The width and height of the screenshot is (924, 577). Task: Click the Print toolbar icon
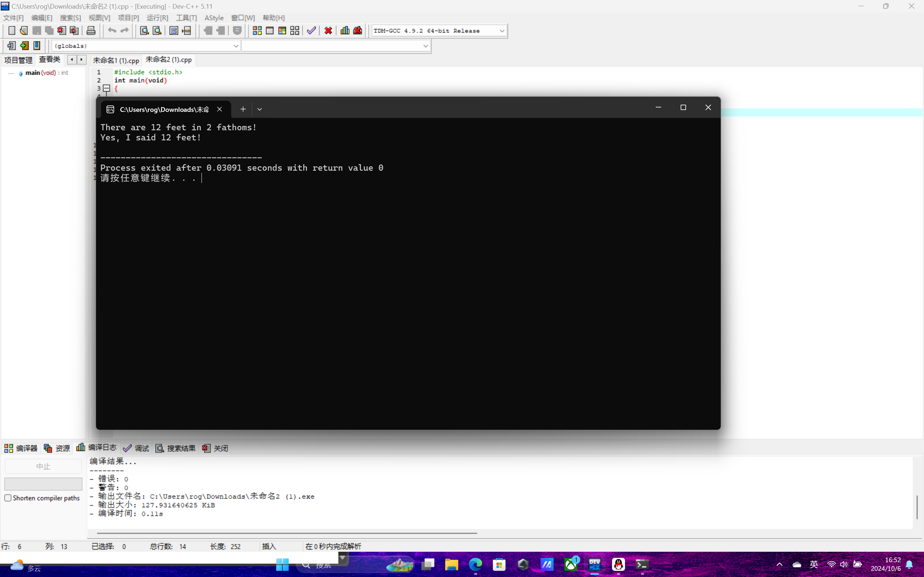[91, 31]
